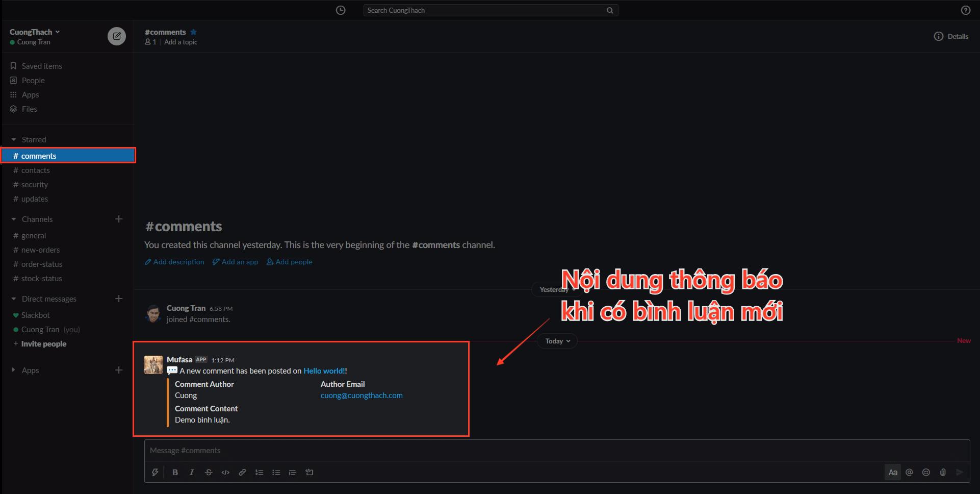
Task: Compose a new message
Action: pyautogui.click(x=117, y=36)
